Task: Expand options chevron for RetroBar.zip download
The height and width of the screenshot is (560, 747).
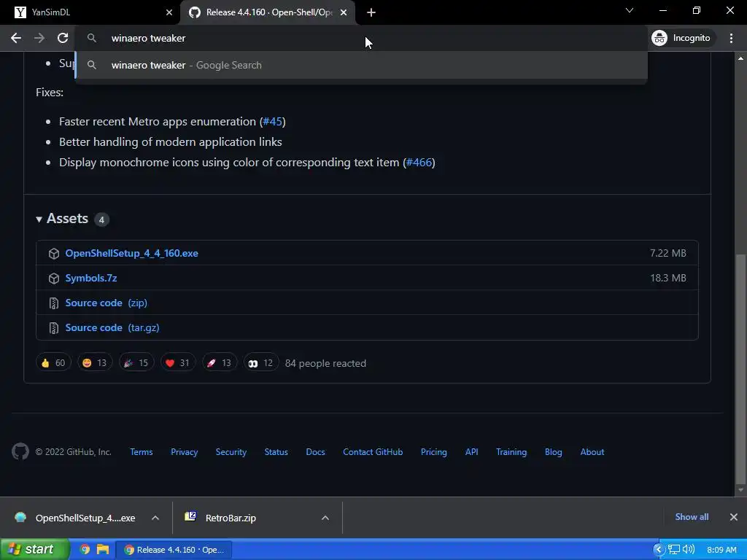Action: click(325, 518)
